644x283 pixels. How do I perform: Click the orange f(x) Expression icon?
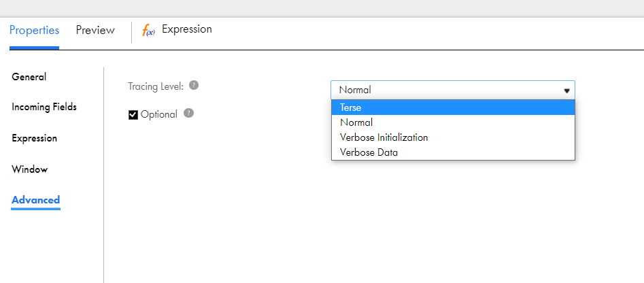tap(148, 31)
